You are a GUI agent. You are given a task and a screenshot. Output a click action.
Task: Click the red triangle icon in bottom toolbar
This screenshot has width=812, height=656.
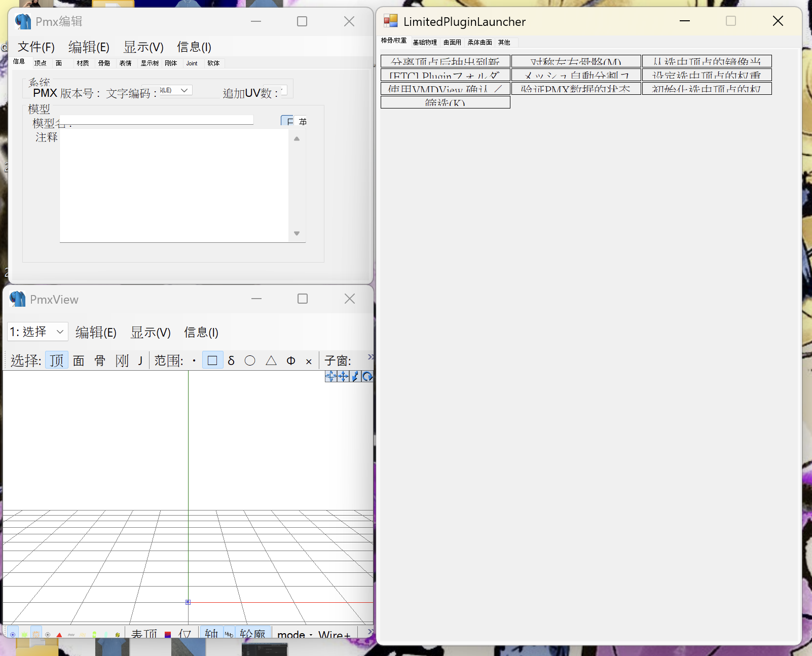59,634
